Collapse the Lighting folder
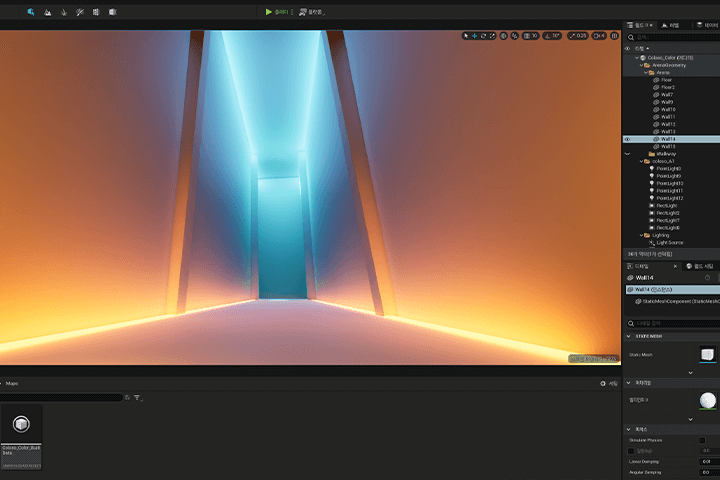 (x=641, y=235)
